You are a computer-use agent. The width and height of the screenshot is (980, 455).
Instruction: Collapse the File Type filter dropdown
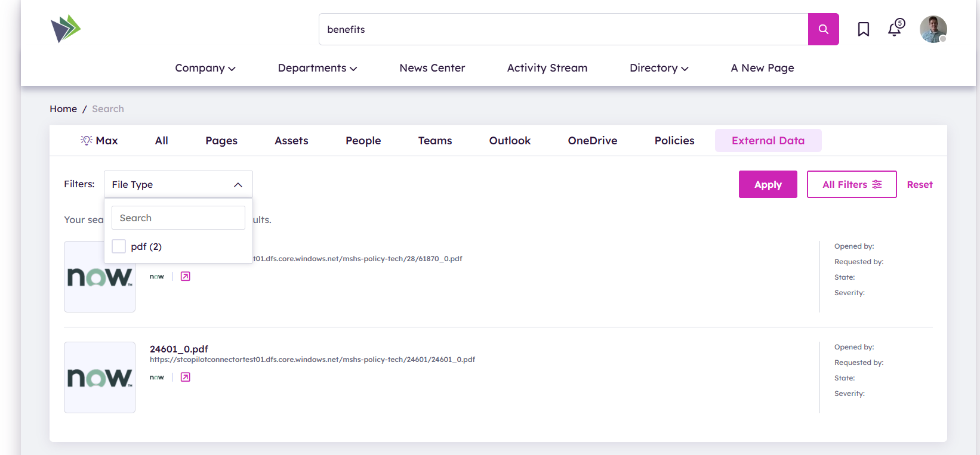click(x=178, y=184)
